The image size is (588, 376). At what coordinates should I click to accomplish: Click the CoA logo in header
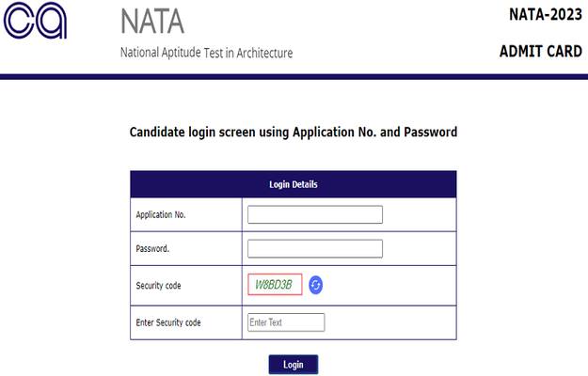(x=35, y=20)
